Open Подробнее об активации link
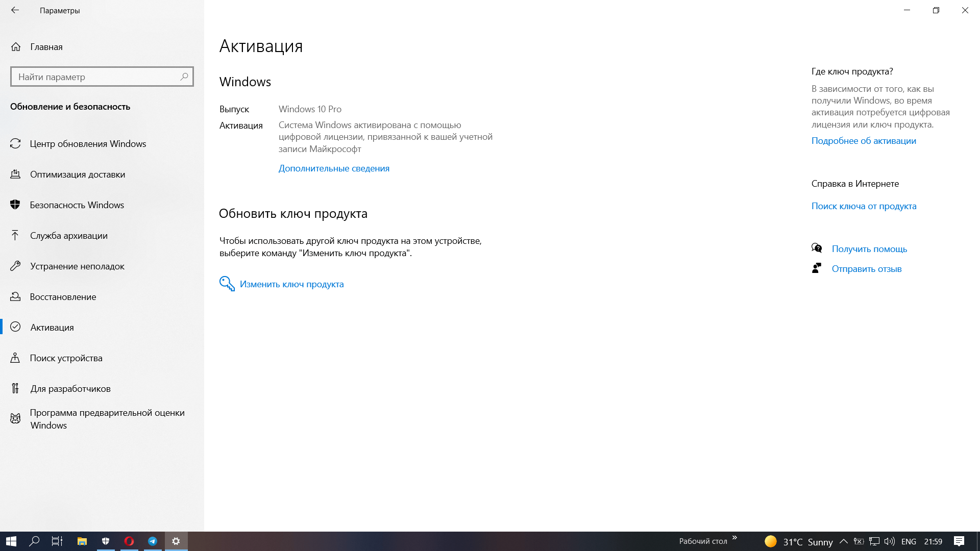980x551 pixels. [x=864, y=141]
